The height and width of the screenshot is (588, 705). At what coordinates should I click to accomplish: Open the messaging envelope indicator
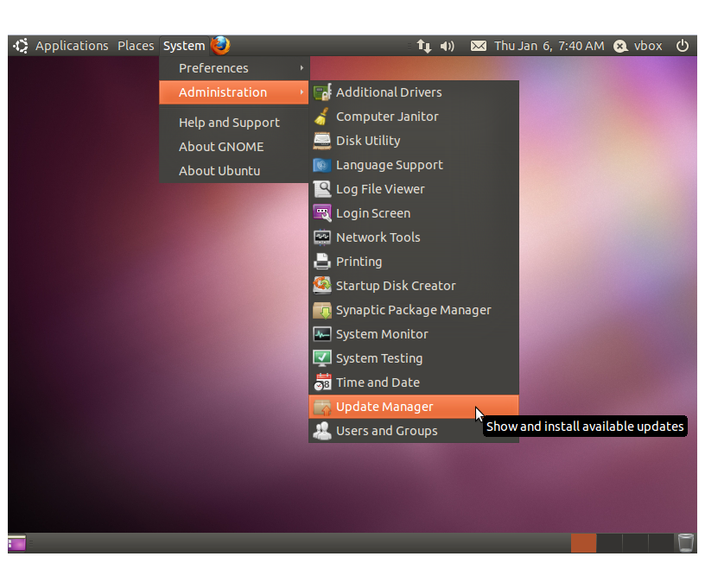pyautogui.click(x=479, y=46)
